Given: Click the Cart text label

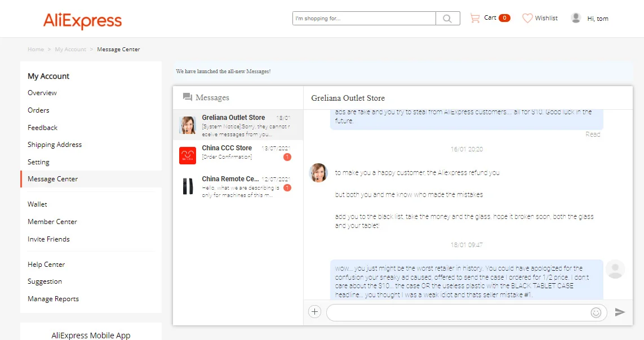Looking at the screenshot, I should click(490, 17).
